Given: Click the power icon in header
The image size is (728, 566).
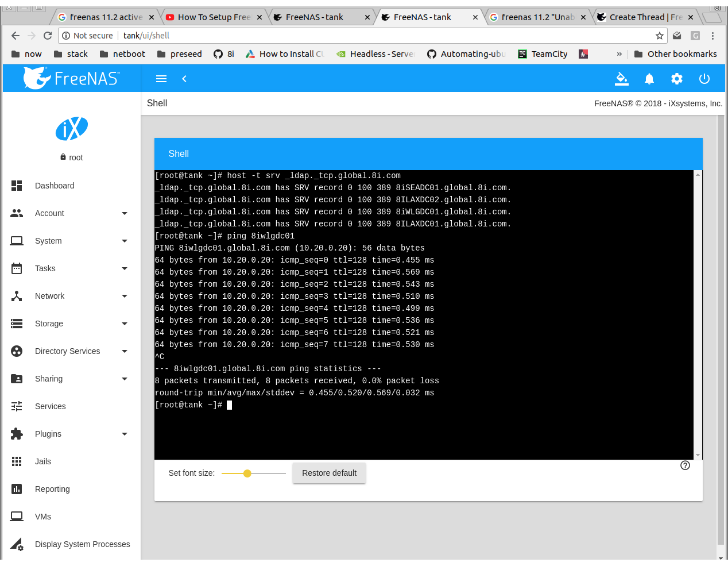Looking at the screenshot, I should pyautogui.click(x=704, y=79).
